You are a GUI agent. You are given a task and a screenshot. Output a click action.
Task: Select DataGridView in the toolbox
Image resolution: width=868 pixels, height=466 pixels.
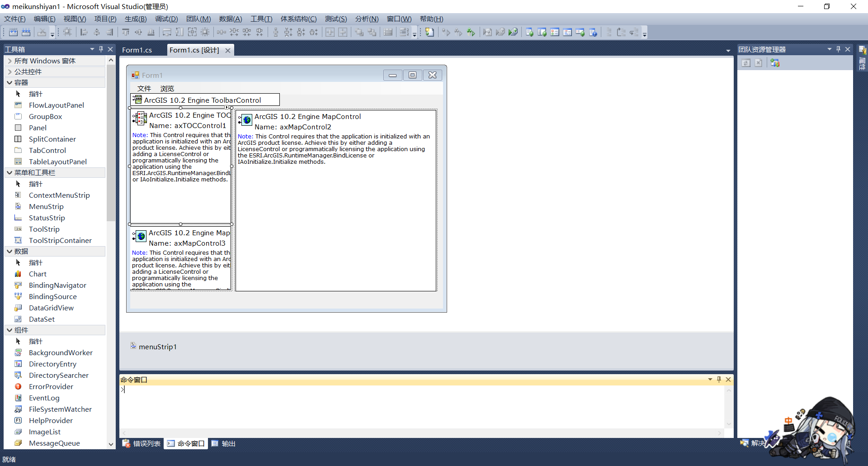tap(51, 308)
